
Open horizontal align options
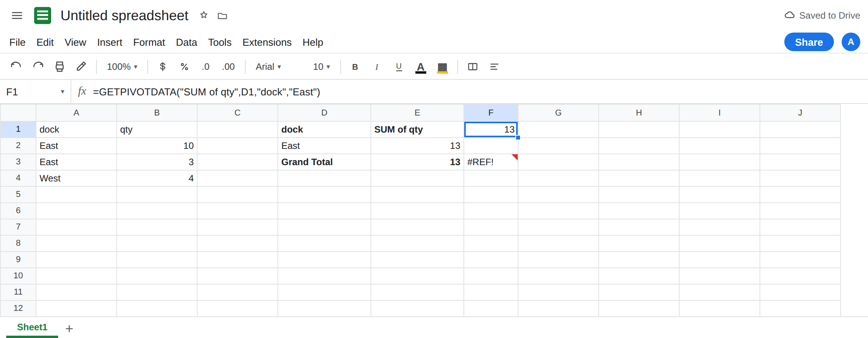494,67
